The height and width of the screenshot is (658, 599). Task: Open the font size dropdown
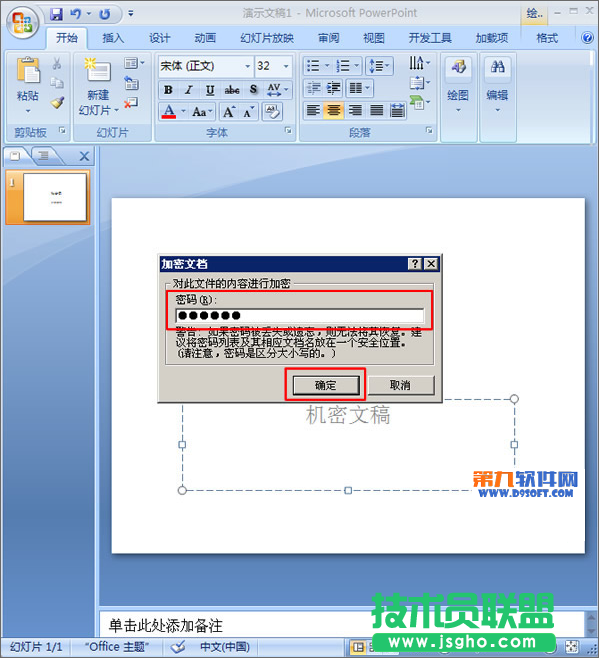tap(286, 66)
